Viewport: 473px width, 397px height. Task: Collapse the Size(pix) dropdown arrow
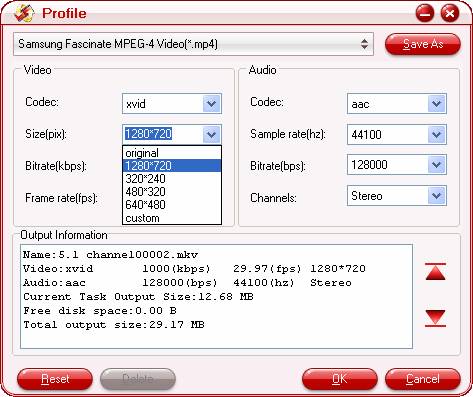211,134
